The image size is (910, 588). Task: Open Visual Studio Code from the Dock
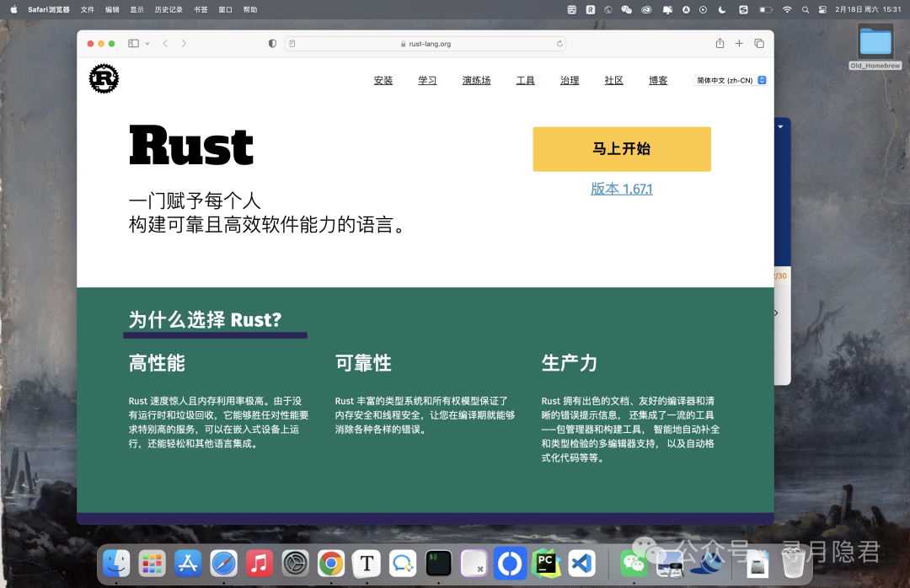581,563
